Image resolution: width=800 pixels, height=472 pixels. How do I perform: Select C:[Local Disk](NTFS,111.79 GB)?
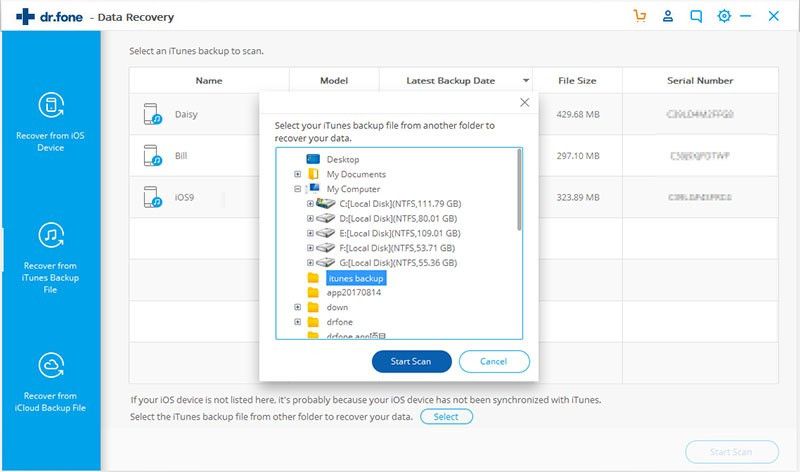point(401,204)
